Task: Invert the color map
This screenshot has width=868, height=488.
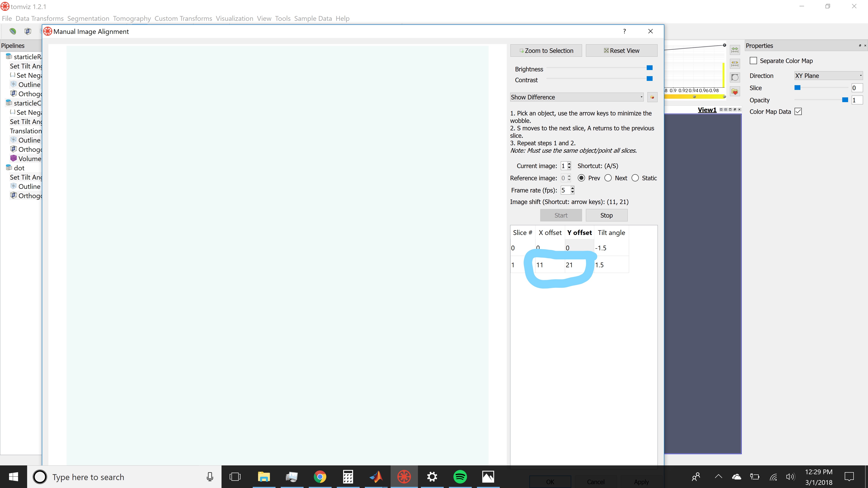Action: 735,77
